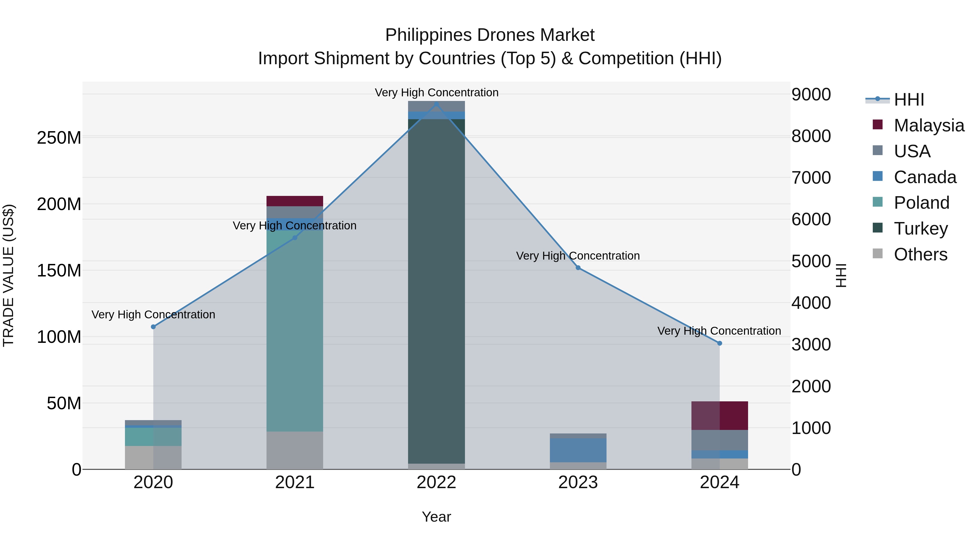Select the 2020 HHI data point

(x=153, y=327)
